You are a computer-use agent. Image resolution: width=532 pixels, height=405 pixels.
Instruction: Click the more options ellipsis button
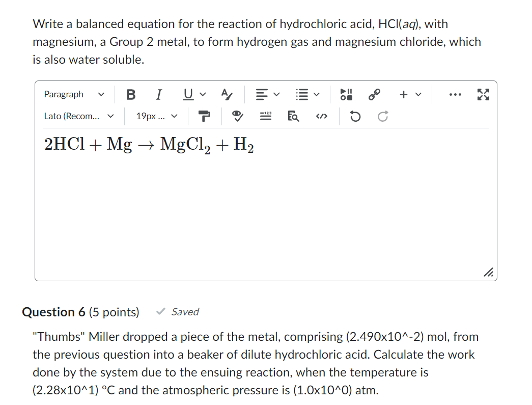(x=455, y=94)
